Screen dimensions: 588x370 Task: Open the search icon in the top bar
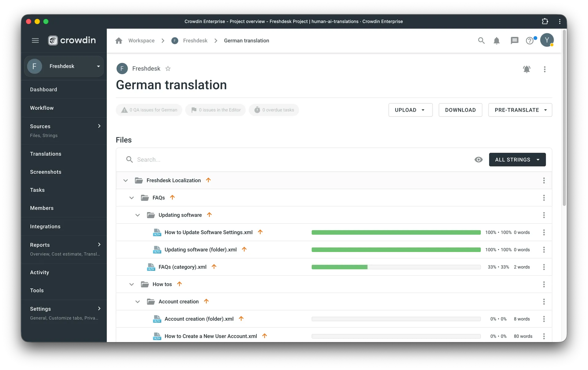click(x=481, y=40)
